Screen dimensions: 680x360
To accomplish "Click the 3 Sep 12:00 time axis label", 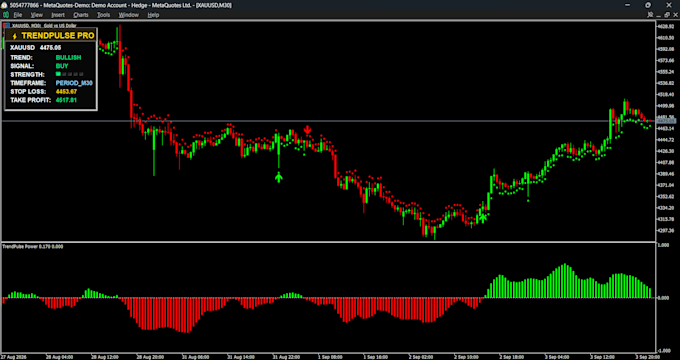I will point(603,357).
